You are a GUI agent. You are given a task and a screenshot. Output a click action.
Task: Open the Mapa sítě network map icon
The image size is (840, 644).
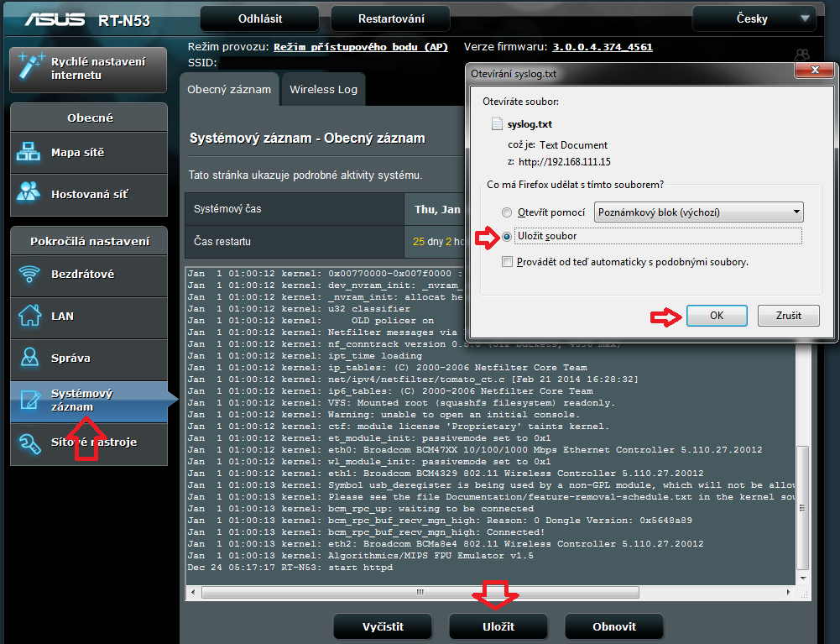(x=30, y=153)
